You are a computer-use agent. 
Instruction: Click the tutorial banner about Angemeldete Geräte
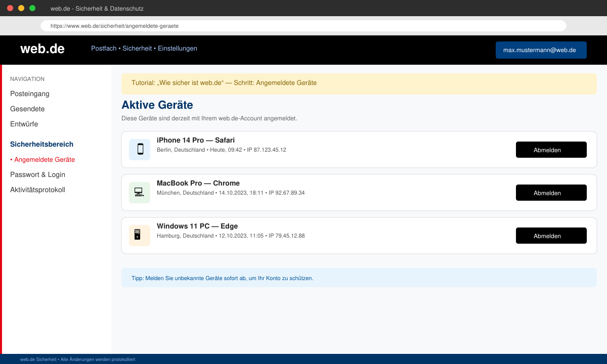click(x=359, y=83)
